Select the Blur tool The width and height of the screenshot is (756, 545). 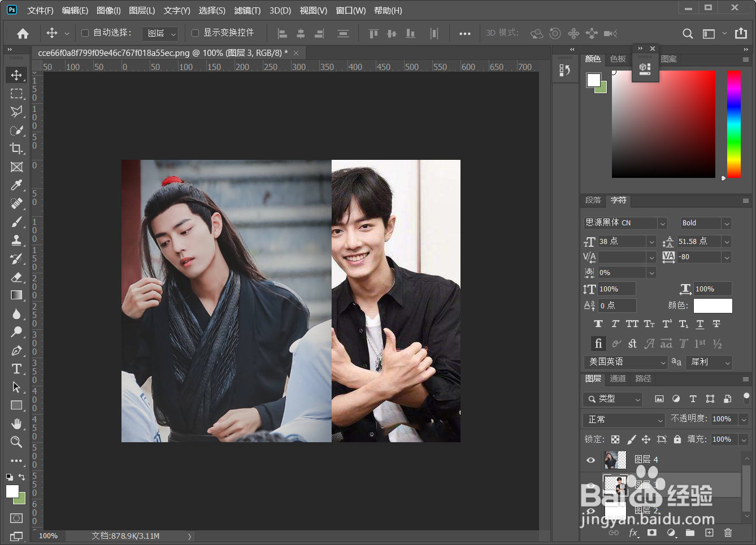coord(16,313)
